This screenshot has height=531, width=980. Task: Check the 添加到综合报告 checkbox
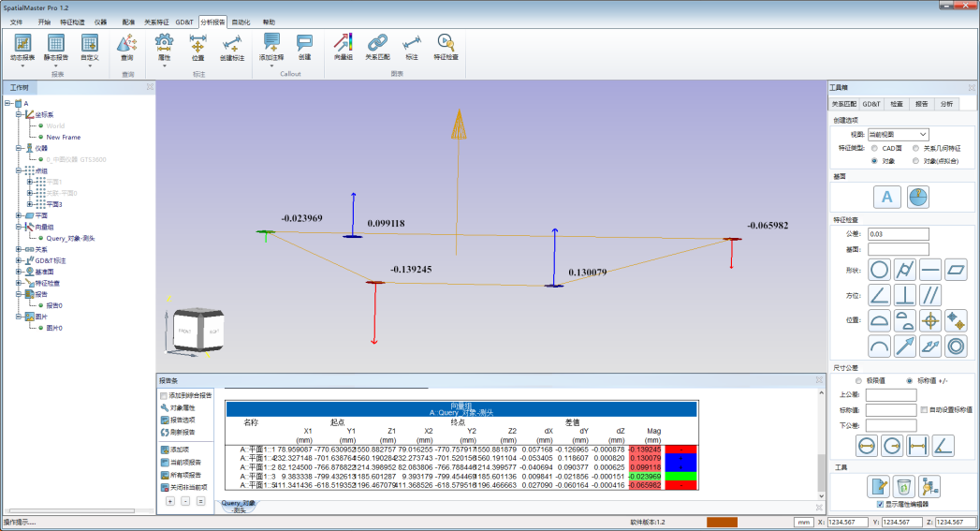tap(165, 396)
